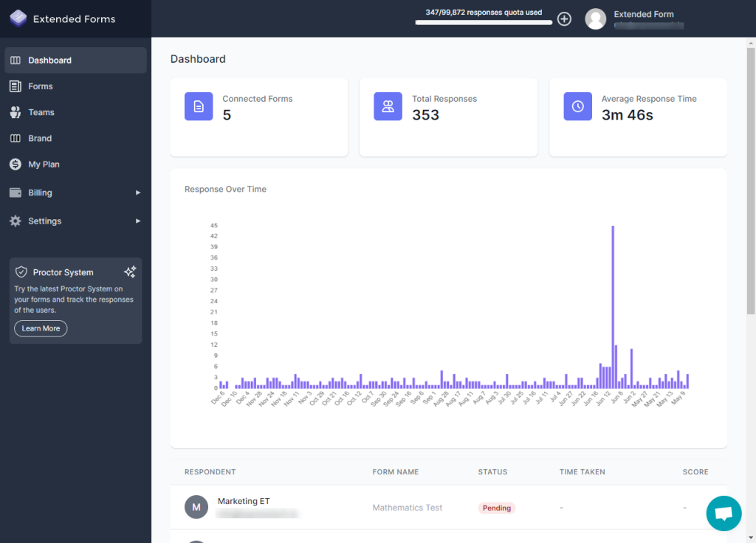The height and width of the screenshot is (543, 756).
Task: Click the Extended Forms logo icon
Action: click(x=18, y=18)
